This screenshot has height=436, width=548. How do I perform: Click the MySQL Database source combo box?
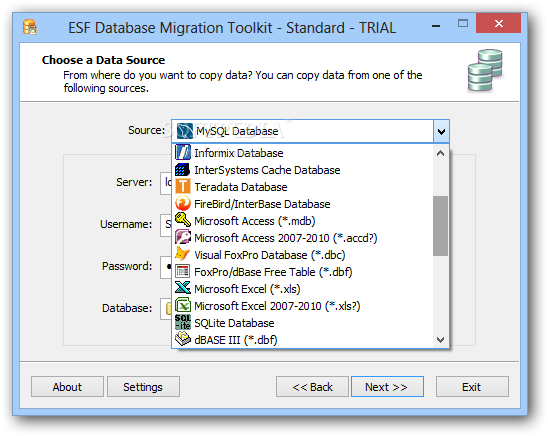(x=310, y=131)
